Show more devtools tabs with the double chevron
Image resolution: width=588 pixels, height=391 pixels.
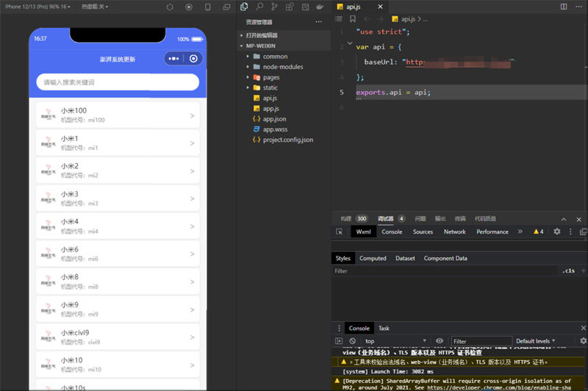[x=520, y=232]
